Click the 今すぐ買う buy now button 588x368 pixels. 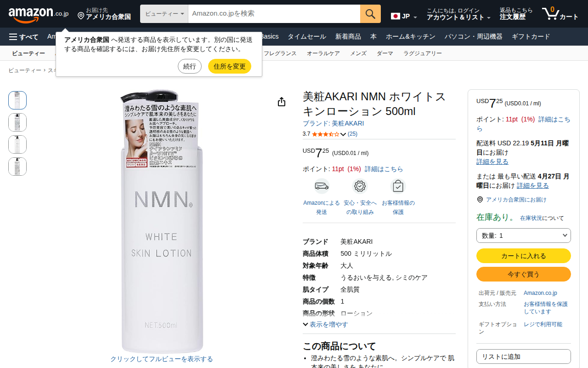[524, 274]
